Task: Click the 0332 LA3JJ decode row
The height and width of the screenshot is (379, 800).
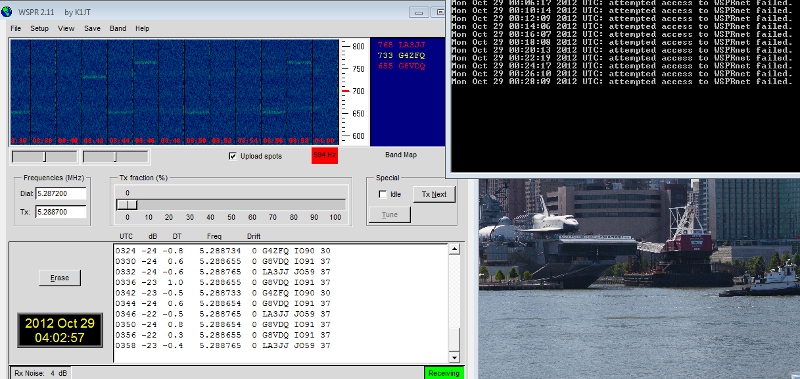Action: tap(223, 272)
